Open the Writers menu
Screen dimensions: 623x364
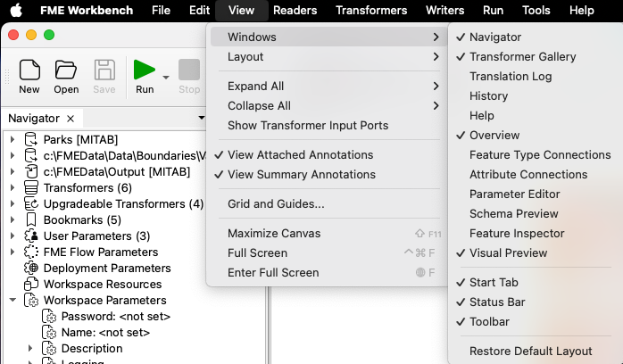444,11
